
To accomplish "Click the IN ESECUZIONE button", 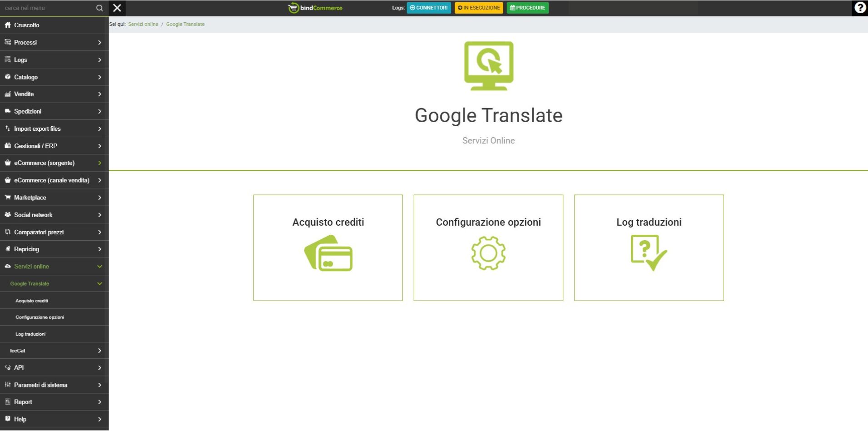I will pyautogui.click(x=478, y=8).
